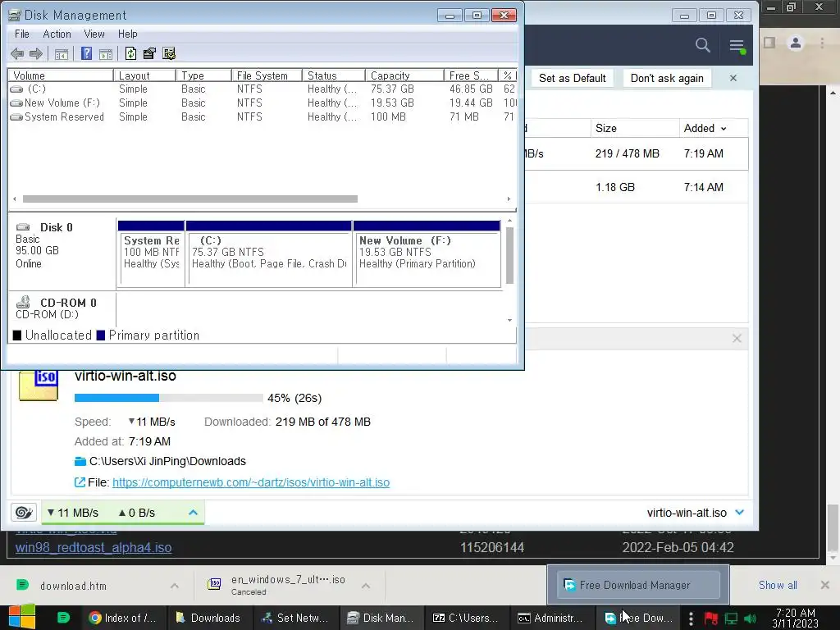
Task: Open Action menu in Disk Management
Action: (57, 34)
